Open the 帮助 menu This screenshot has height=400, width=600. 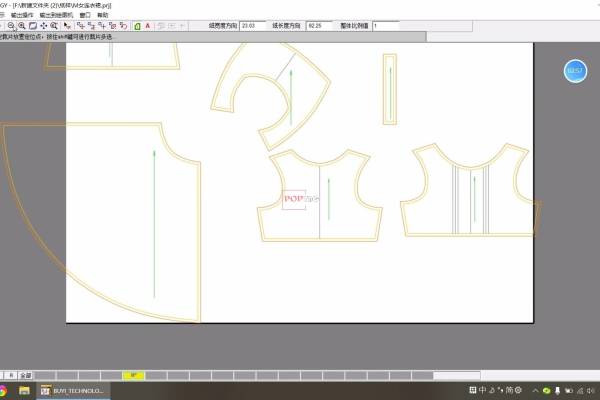click(x=102, y=15)
